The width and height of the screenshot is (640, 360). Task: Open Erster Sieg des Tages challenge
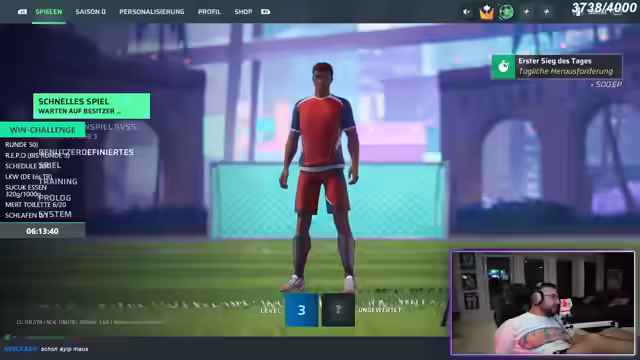point(556,66)
